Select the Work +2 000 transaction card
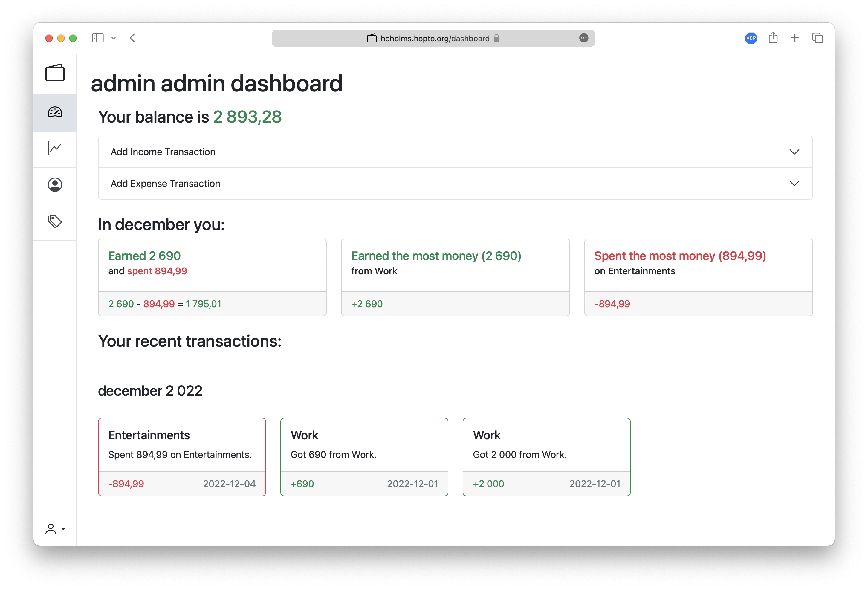This screenshot has height=590, width=868. 546,457
